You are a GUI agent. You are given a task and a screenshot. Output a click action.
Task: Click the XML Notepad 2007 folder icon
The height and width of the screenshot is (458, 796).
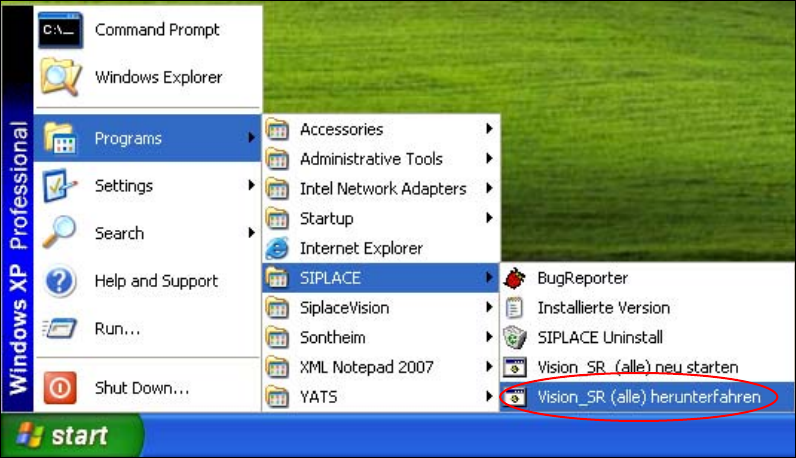(x=277, y=367)
